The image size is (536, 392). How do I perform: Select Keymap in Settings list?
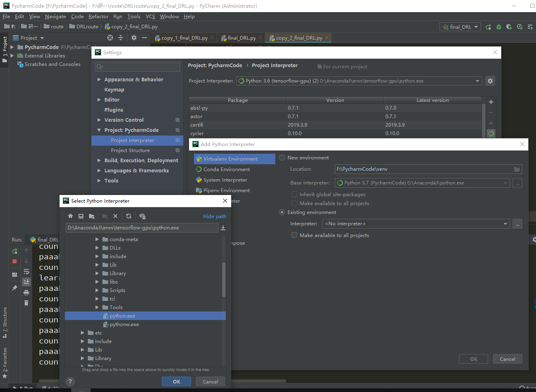114,90
